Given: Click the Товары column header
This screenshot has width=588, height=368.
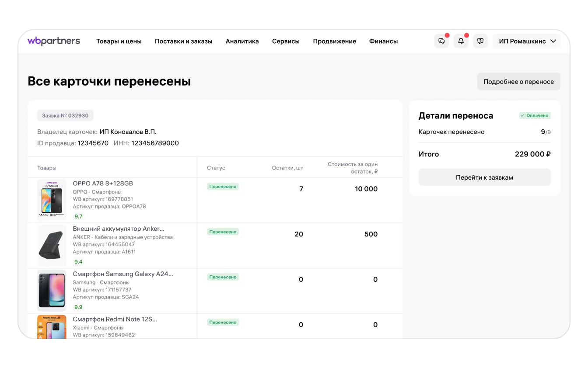Looking at the screenshot, I should pyautogui.click(x=47, y=168).
